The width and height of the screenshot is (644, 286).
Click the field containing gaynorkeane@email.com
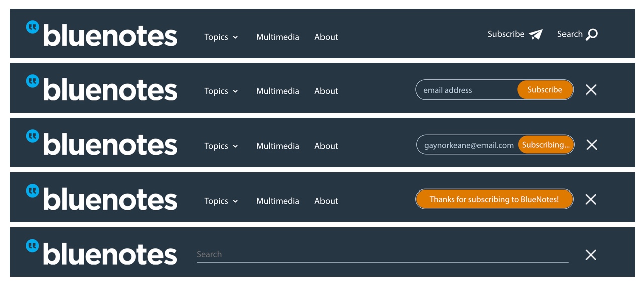pos(468,145)
